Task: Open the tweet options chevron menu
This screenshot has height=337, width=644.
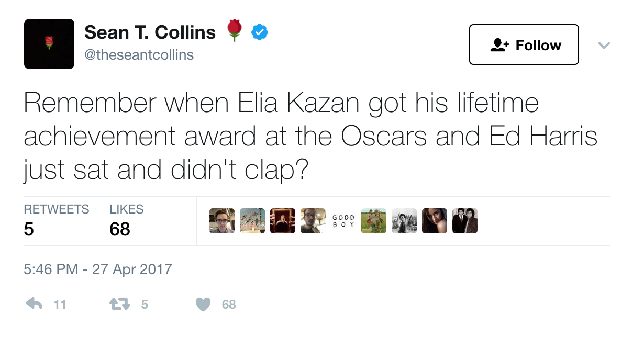Action: 604,46
